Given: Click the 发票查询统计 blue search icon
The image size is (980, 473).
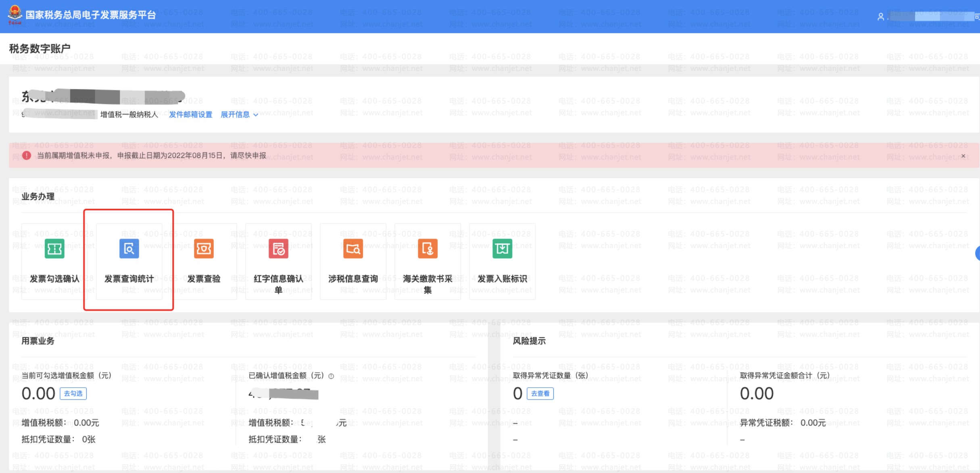Looking at the screenshot, I should point(129,249).
